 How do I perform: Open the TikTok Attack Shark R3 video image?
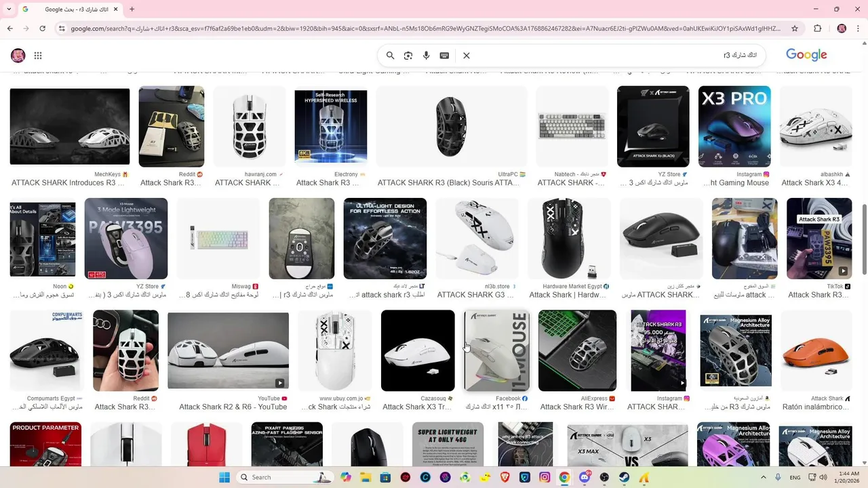coord(819,239)
